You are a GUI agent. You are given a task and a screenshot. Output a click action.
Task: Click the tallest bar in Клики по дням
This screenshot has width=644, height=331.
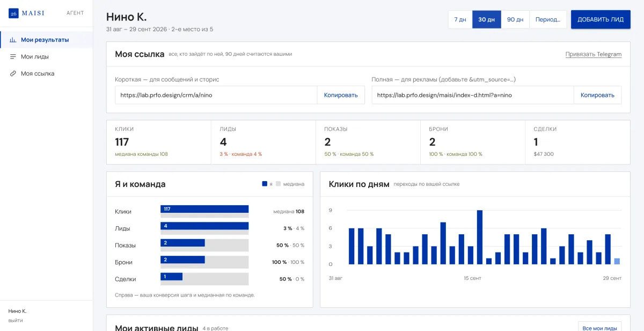coord(480,237)
